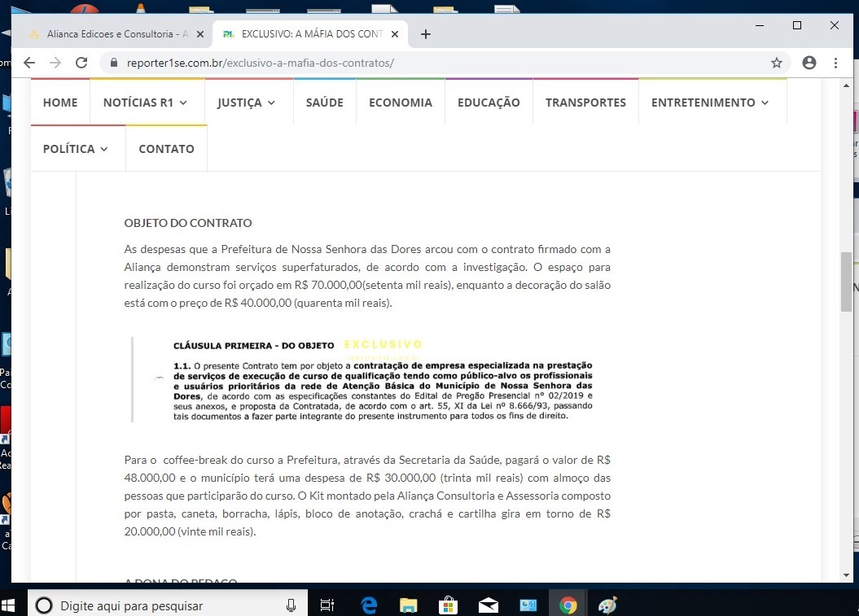Click the browser back arrow
The height and width of the screenshot is (616, 859).
pyautogui.click(x=29, y=63)
